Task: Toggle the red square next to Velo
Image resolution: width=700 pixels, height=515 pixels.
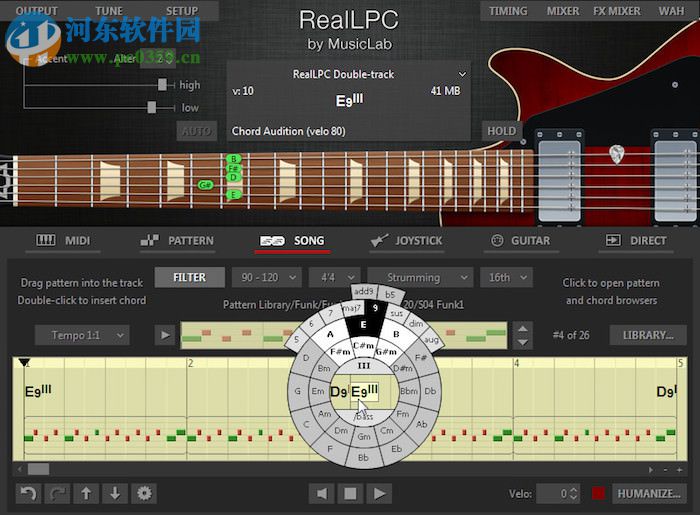Action: (x=598, y=494)
